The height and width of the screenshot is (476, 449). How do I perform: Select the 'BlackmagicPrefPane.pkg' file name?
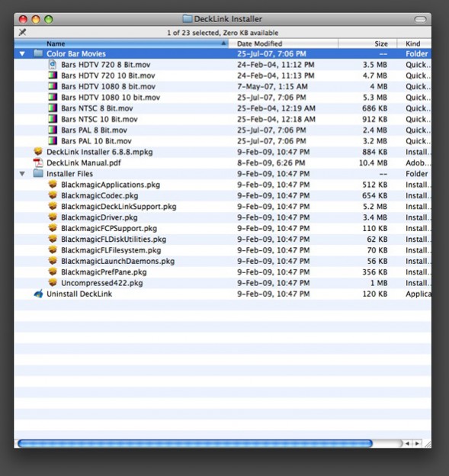point(104,272)
